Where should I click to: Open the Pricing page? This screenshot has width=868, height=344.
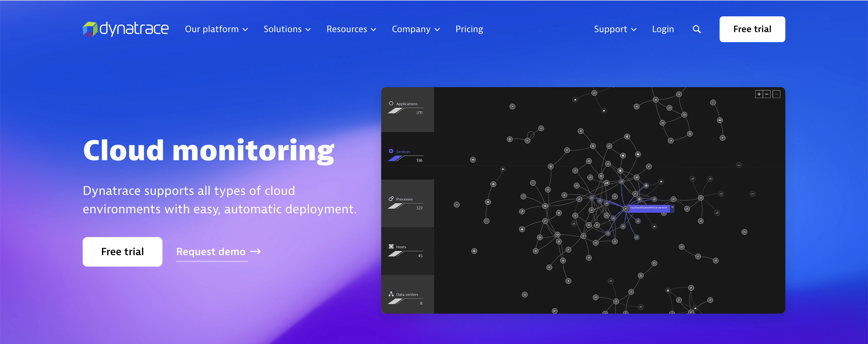click(x=469, y=29)
